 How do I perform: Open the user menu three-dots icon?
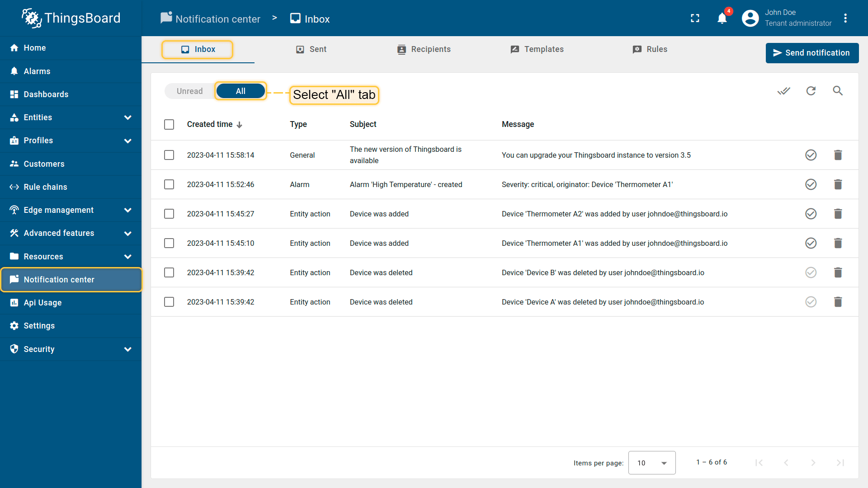click(845, 18)
